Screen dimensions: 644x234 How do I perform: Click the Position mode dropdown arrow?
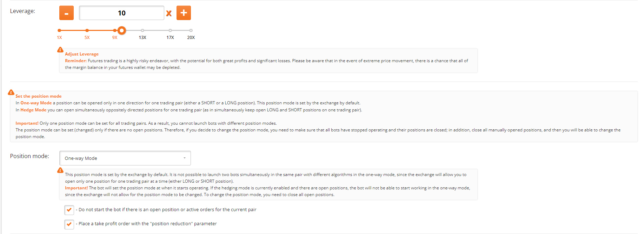[185, 158]
